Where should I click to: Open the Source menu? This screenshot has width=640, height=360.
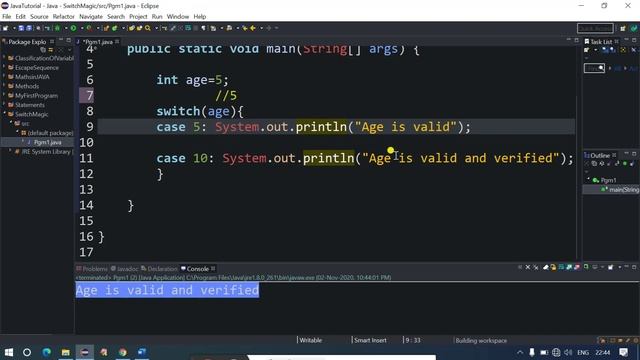click(x=39, y=16)
